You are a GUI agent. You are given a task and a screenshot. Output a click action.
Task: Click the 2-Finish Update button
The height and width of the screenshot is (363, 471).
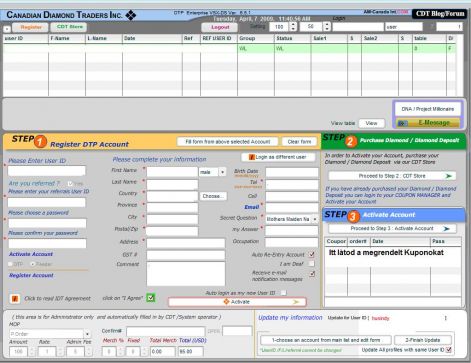[x=423, y=340]
